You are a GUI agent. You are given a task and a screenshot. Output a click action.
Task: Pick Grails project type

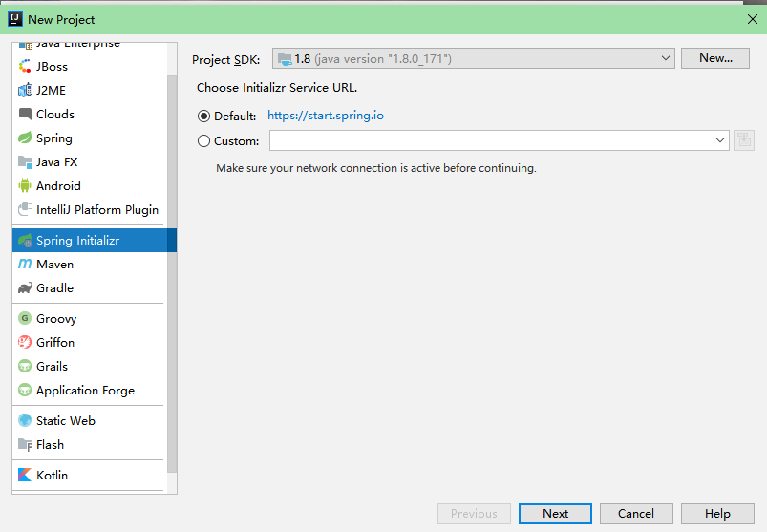tap(90, 366)
